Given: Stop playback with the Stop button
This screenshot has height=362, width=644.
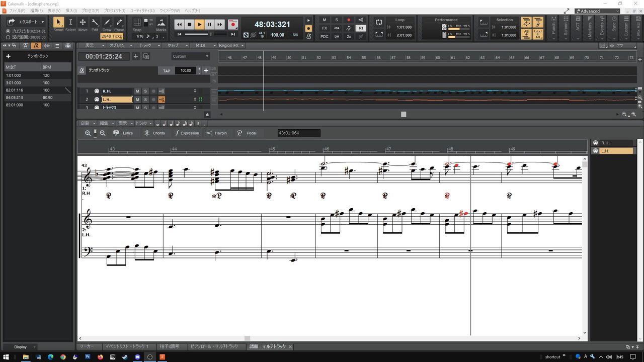Looking at the screenshot, I should click(x=189, y=24).
